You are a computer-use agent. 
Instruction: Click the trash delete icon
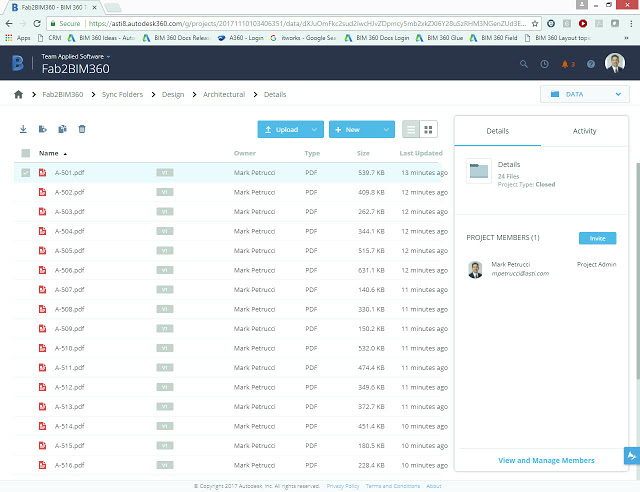(x=82, y=129)
